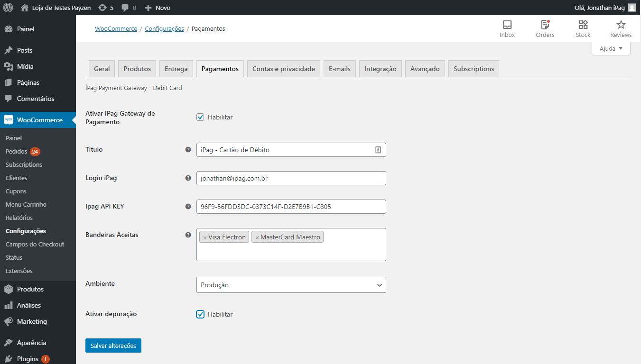The height and width of the screenshot is (364, 641).
Task: Click the Painel dashboard icon in sidebar
Action: coord(9,29)
